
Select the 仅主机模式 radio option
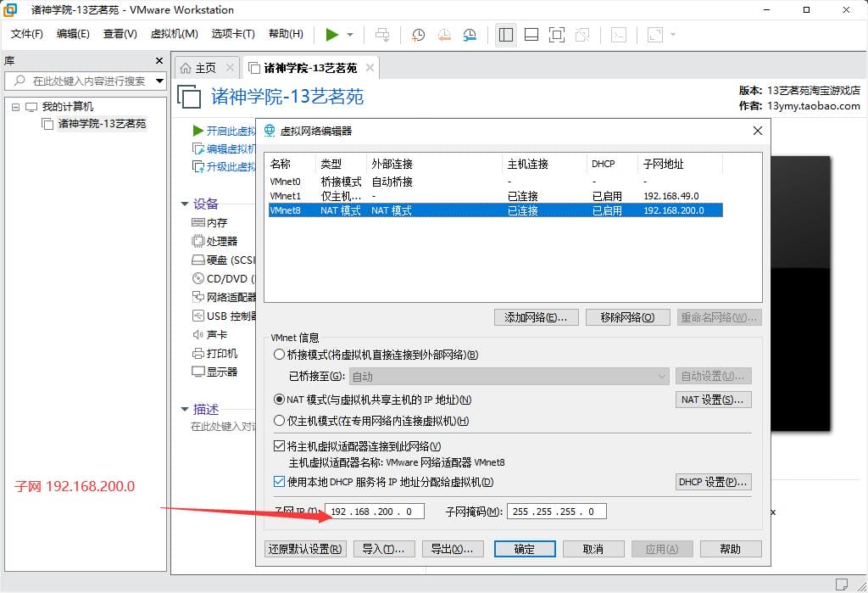(x=280, y=421)
